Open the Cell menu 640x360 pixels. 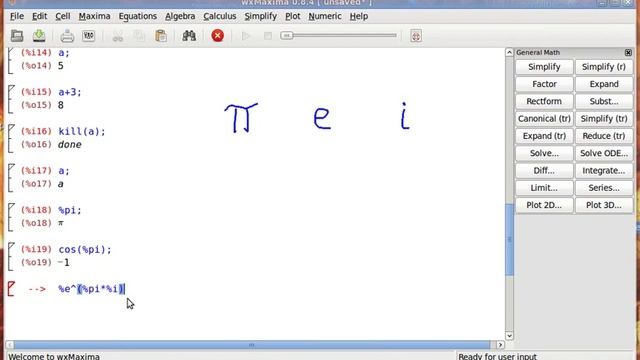[62, 16]
